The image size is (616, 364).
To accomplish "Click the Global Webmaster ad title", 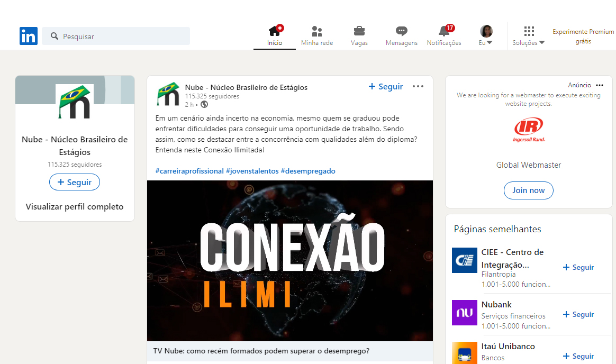I will pyautogui.click(x=528, y=165).
